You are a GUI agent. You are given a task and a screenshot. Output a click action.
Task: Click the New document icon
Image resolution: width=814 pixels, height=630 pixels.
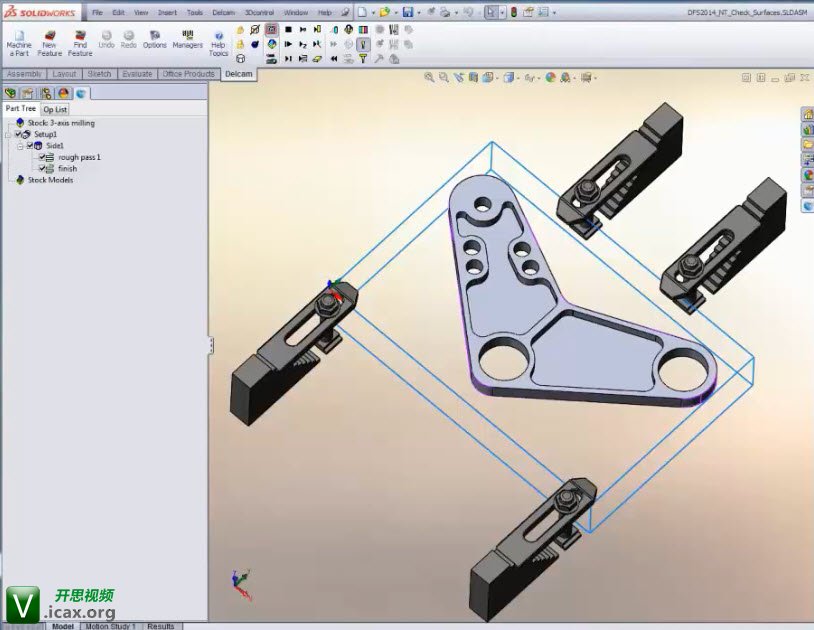coord(362,12)
